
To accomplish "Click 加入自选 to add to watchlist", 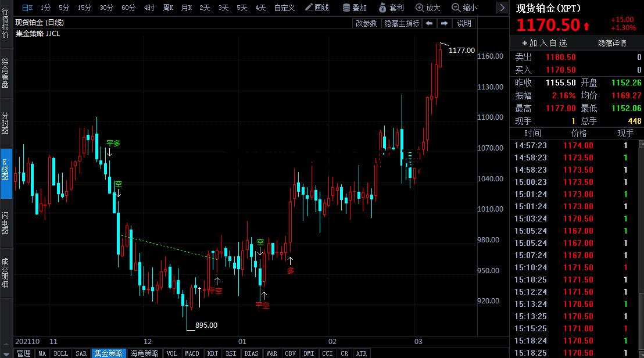I will point(545,43).
